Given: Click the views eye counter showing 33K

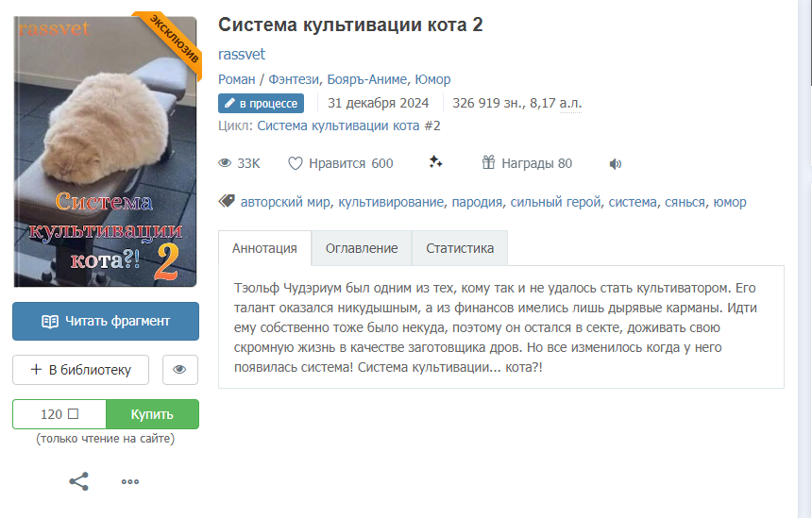Looking at the screenshot, I should (239, 163).
